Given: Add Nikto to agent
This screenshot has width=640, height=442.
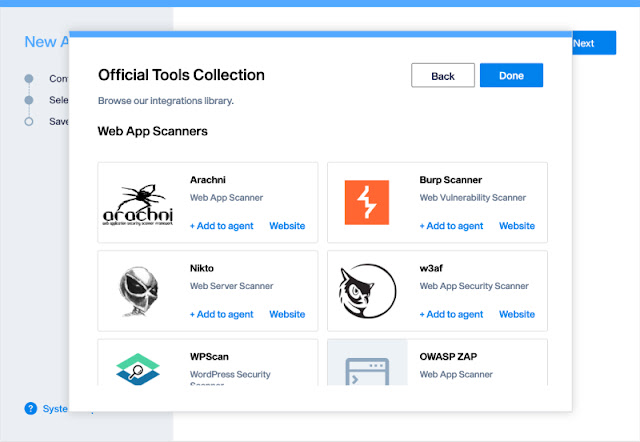Looking at the screenshot, I should [x=222, y=314].
